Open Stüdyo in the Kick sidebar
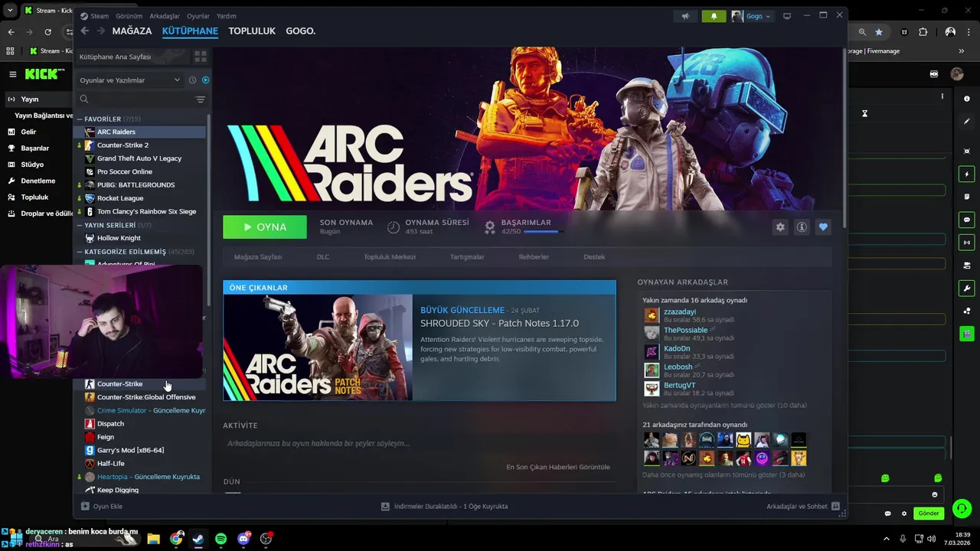980x551 pixels. pyautogui.click(x=32, y=165)
